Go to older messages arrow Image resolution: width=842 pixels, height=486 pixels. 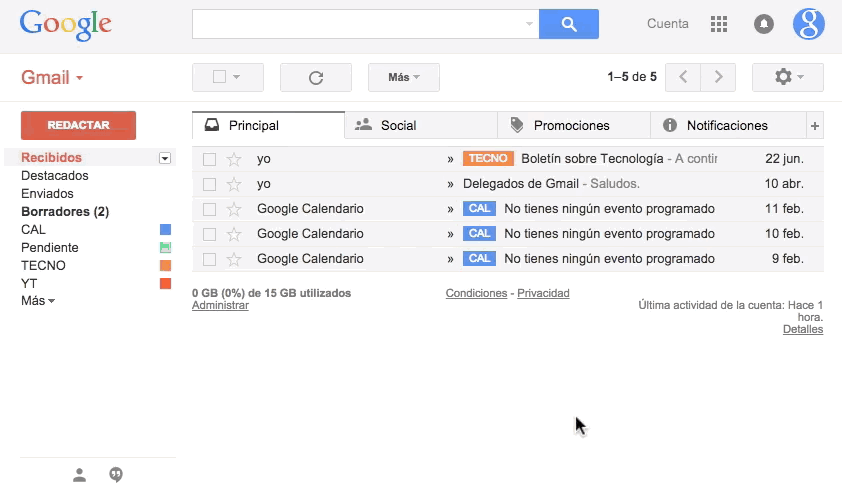click(718, 77)
